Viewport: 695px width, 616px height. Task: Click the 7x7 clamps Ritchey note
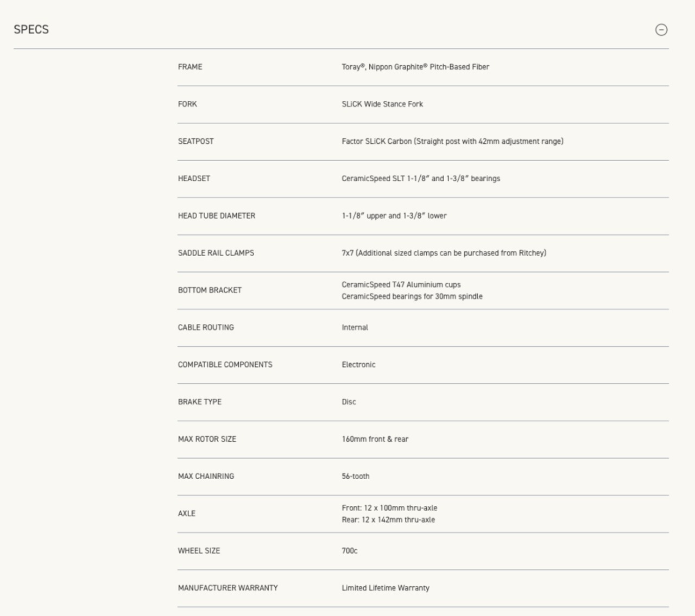pyautogui.click(x=444, y=253)
